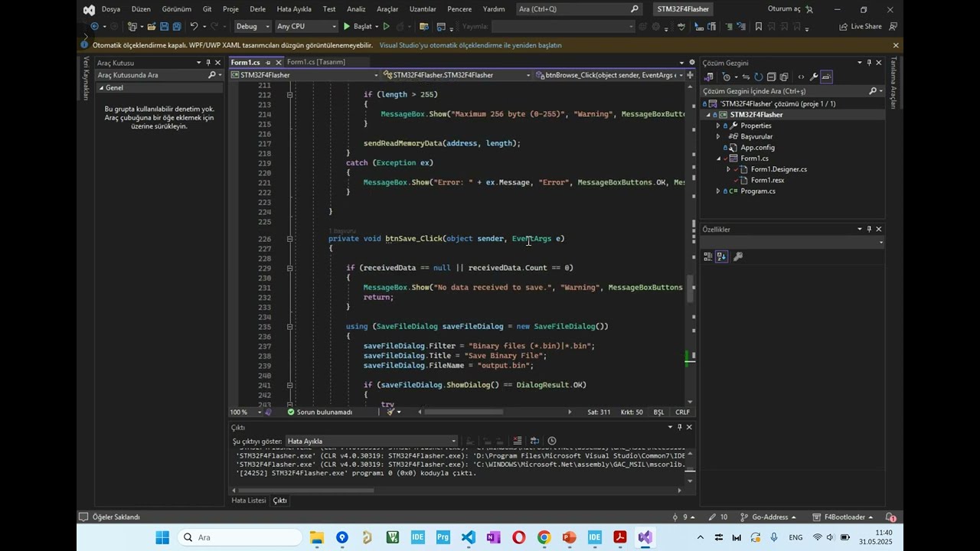Open Opera browser from the taskbar
Viewport: 980px width, 551px height.
(518, 537)
